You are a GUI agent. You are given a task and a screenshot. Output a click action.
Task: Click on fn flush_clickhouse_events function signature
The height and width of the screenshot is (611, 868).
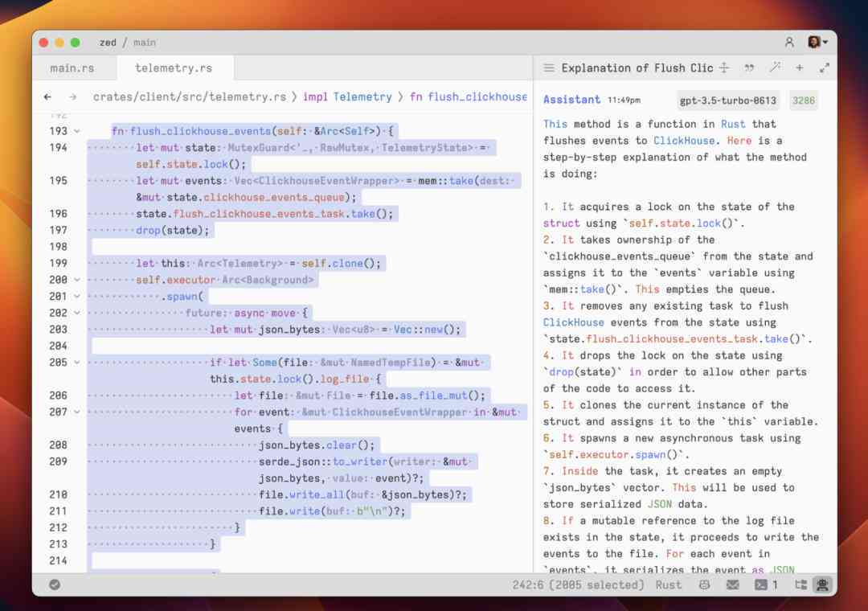click(252, 131)
